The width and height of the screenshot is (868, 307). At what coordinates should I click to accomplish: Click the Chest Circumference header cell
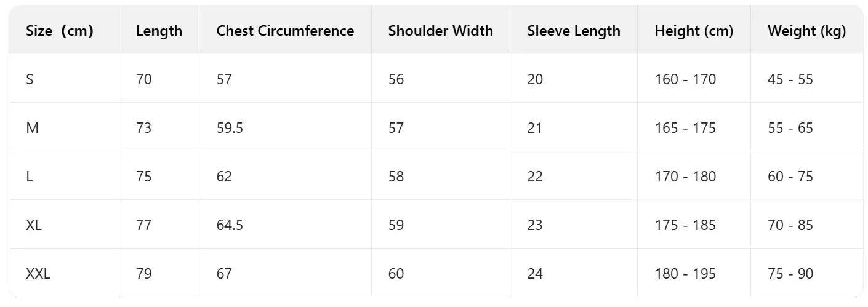point(285,31)
